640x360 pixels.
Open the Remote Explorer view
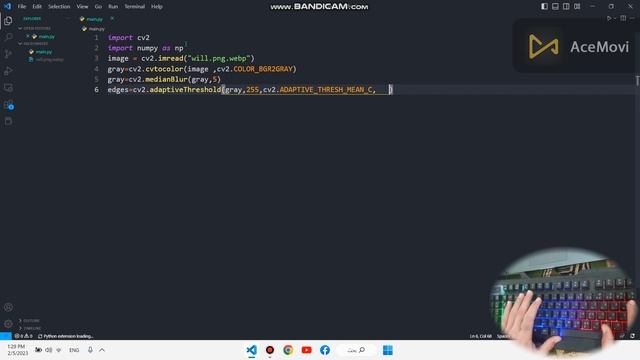coord(8,88)
